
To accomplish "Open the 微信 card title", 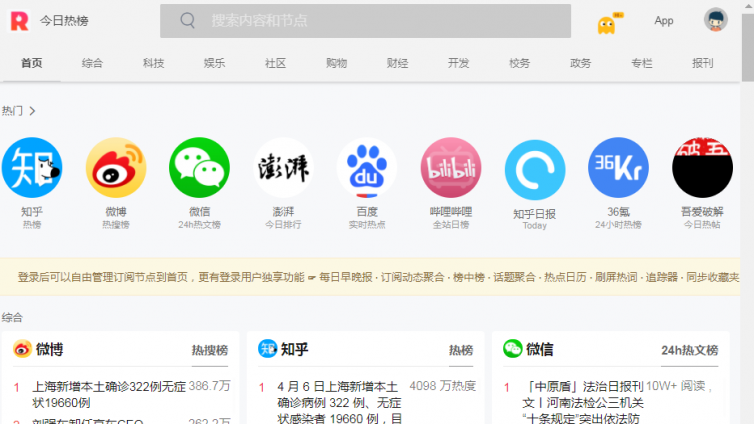I will coord(540,349).
